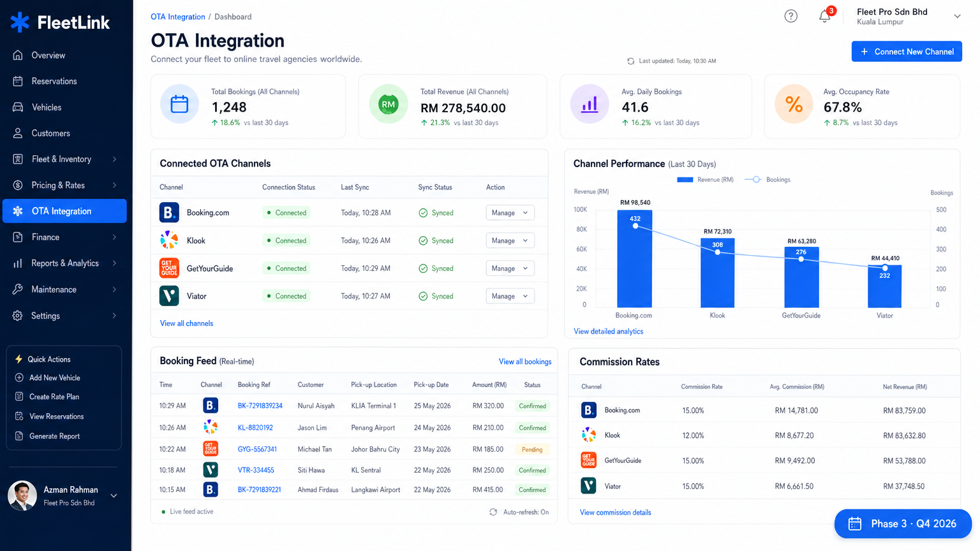Select the Klook channel logo
Viewport: 980px width, 551px height.
click(x=169, y=240)
